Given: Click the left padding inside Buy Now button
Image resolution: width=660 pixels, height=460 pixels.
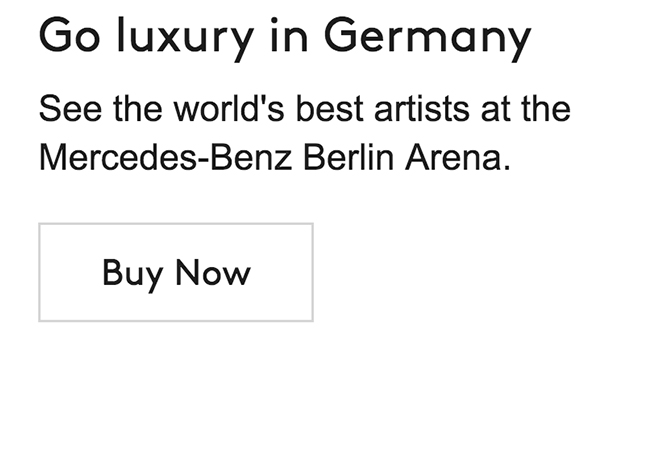Looking at the screenshot, I should [x=65, y=273].
